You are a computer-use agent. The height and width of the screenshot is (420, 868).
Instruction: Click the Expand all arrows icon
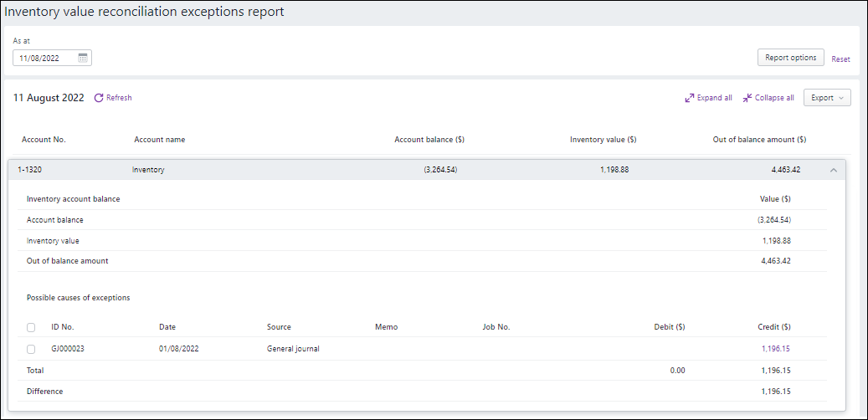[x=690, y=98]
